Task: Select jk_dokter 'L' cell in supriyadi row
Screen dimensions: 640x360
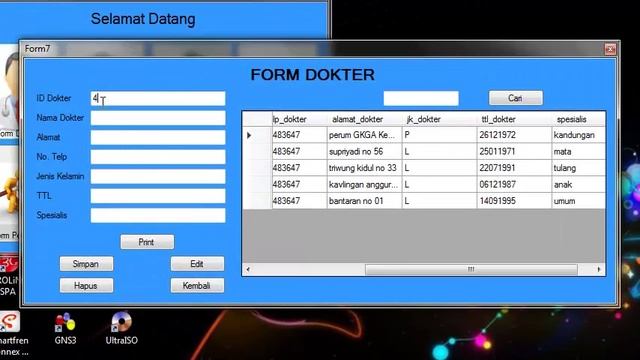Action: click(440, 151)
